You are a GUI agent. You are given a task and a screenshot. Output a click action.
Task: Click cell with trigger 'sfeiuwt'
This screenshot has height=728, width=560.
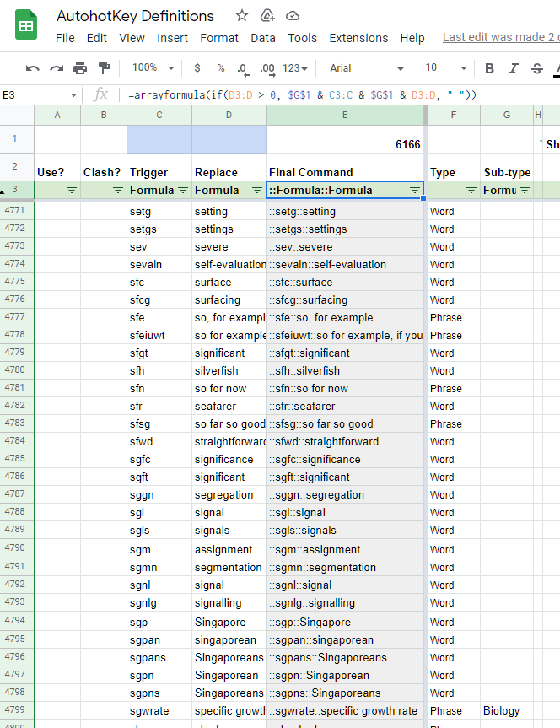[159, 335]
